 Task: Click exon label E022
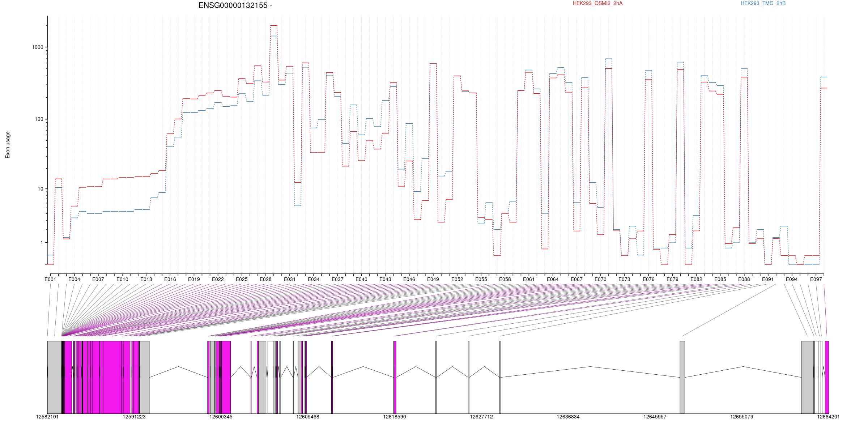(x=218, y=279)
